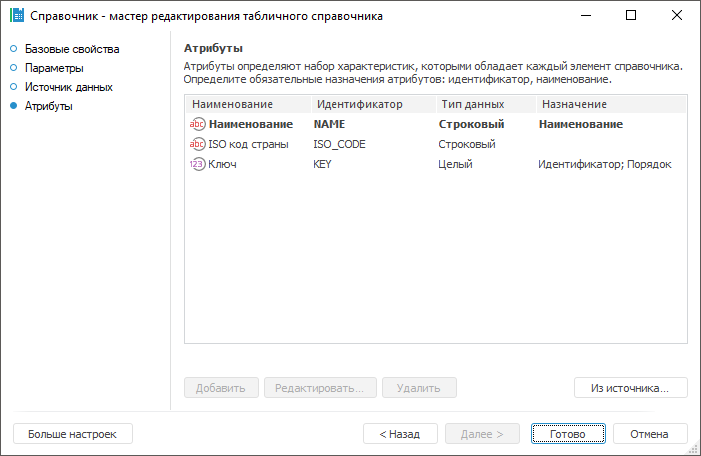Go to the Параметры wizard page
Screen dimensions: 701x456
(x=54, y=68)
